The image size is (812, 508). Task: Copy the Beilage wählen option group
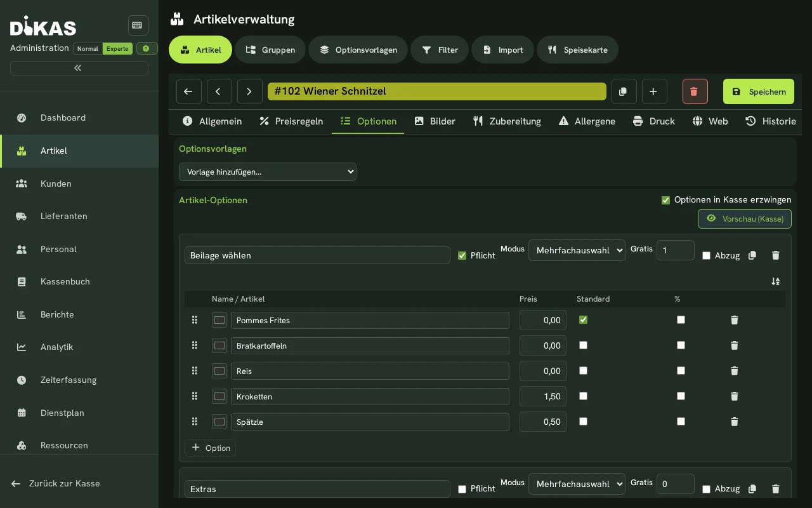pos(752,255)
